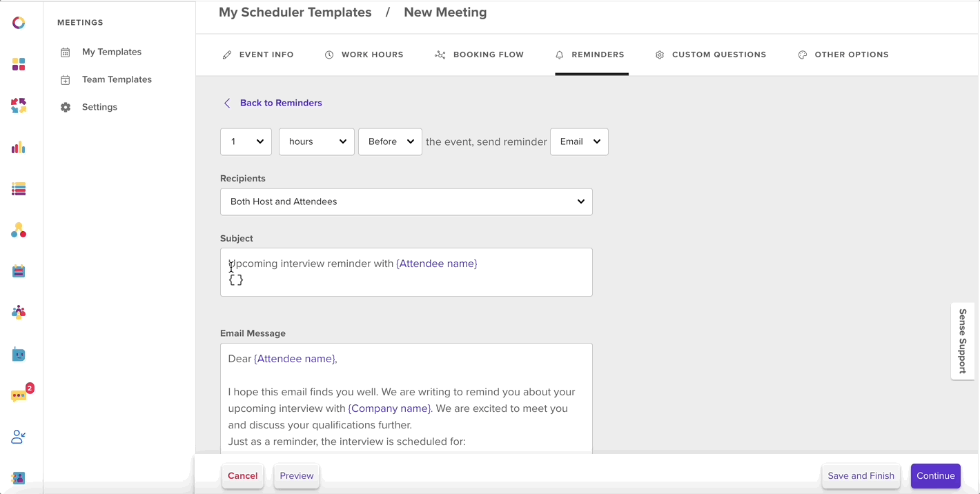Click the chatbot face sidebar icon
This screenshot has width=980, height=494.
point(19,355)
